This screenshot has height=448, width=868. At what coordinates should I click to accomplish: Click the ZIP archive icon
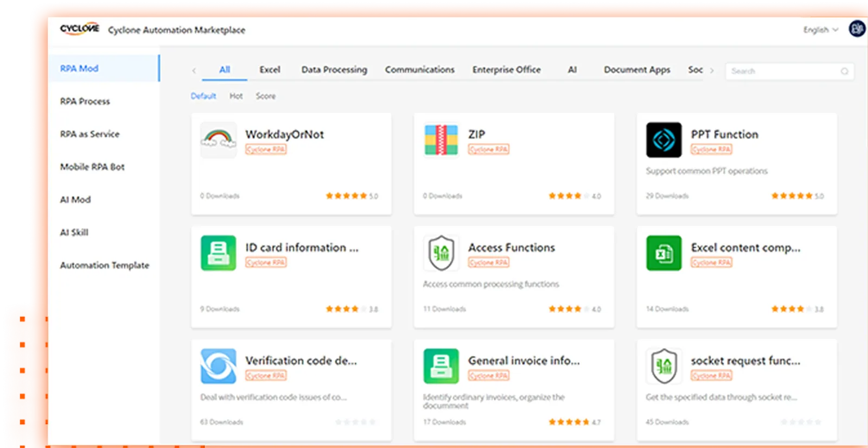click(x=441, y=140)
